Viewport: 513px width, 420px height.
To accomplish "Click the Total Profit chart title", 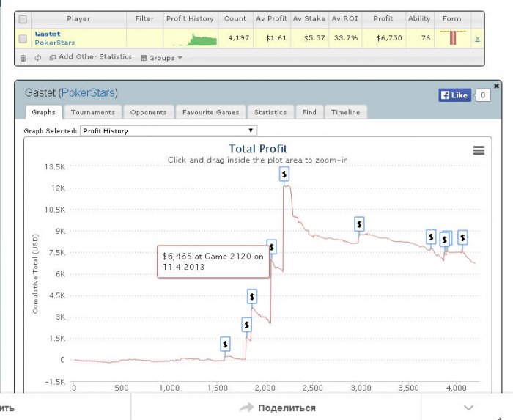I will [x=258, y=149].
